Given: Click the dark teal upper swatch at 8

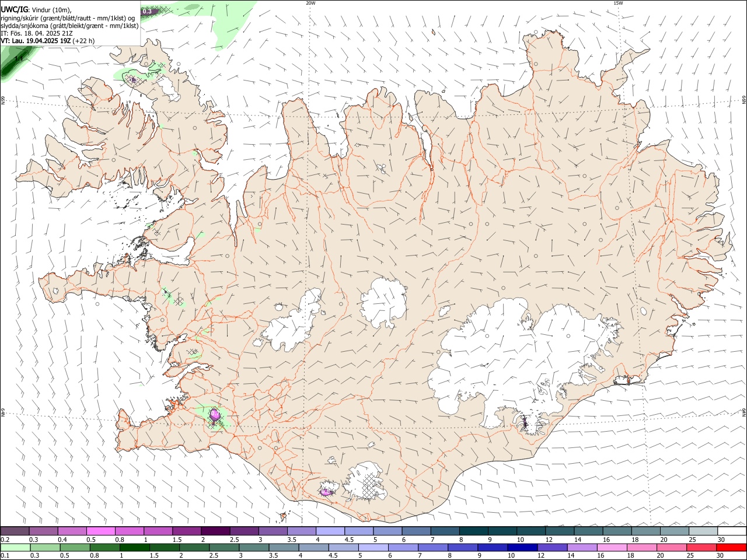Looking at the screenshot, I should (x=473, y=531).
